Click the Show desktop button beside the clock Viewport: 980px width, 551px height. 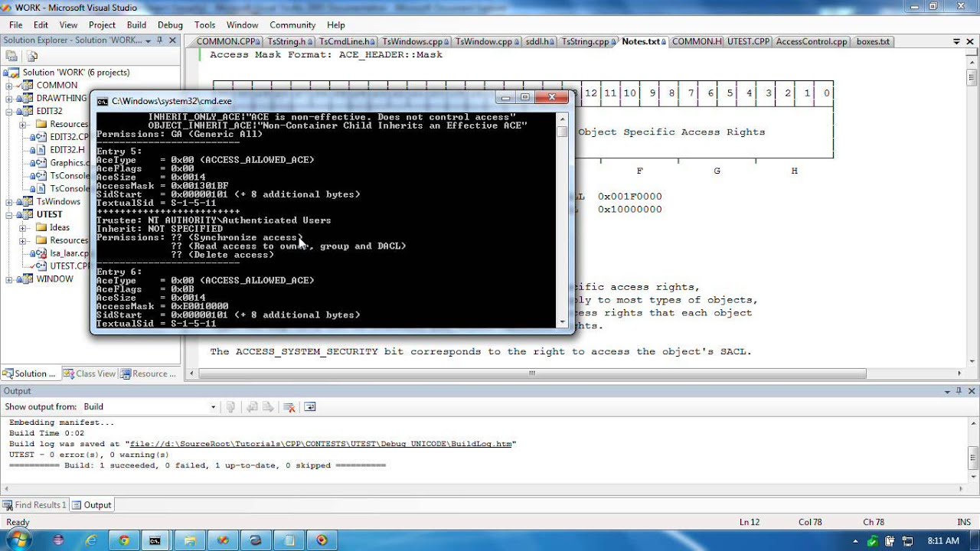[975, 540]
